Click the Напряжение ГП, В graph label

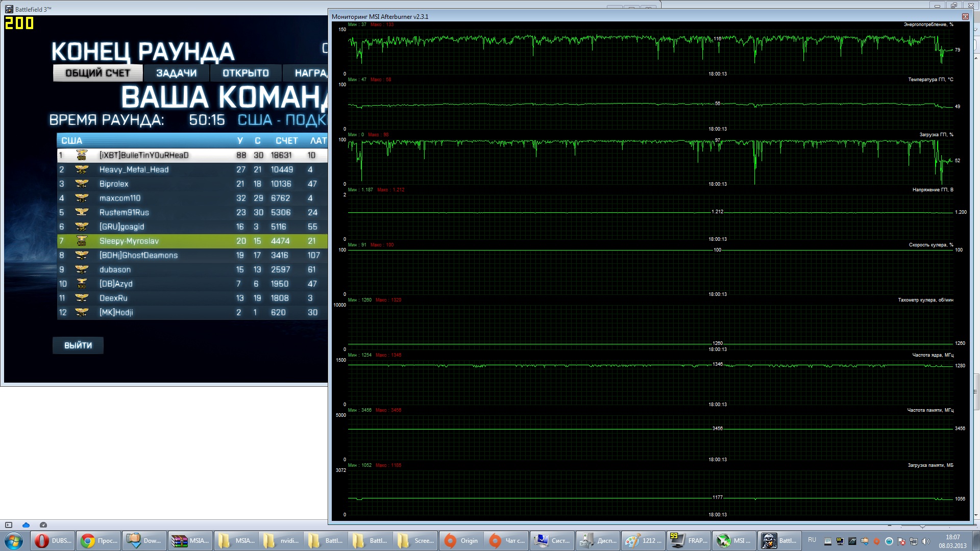point(933,190)
